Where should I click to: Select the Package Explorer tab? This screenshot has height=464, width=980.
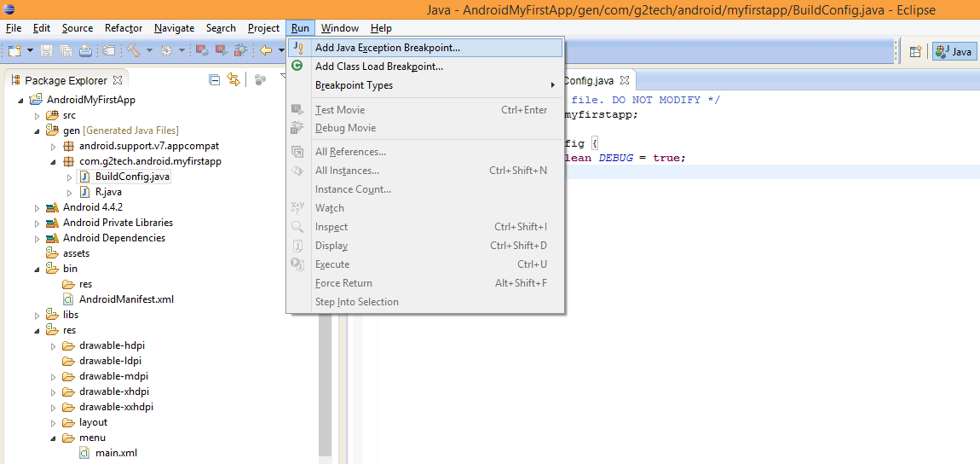[x=66, y=81]
